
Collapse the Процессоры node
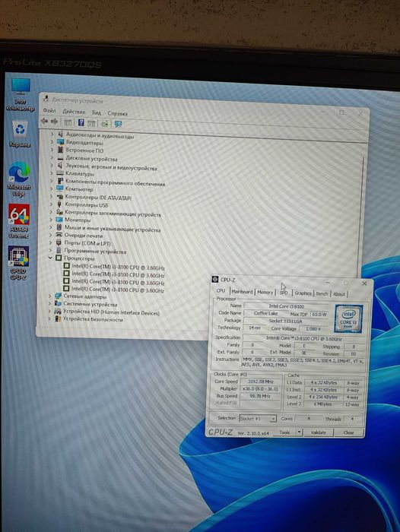50,258
